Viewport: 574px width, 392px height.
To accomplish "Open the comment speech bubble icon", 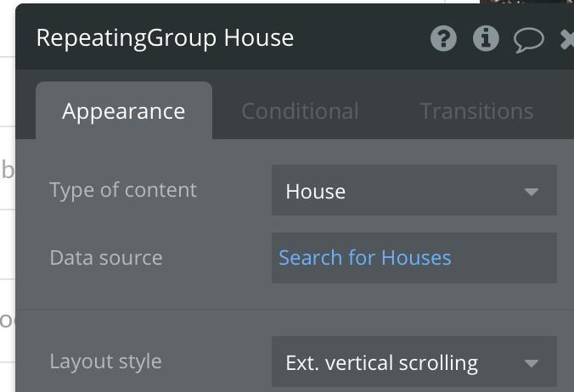I will (x=528, y=39).
